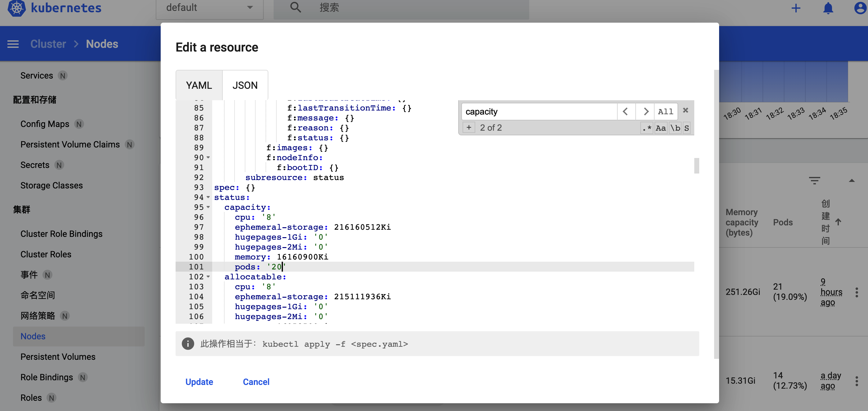
Task: Open 网络策略 (Network Policies)
Action: coord(38,316)
